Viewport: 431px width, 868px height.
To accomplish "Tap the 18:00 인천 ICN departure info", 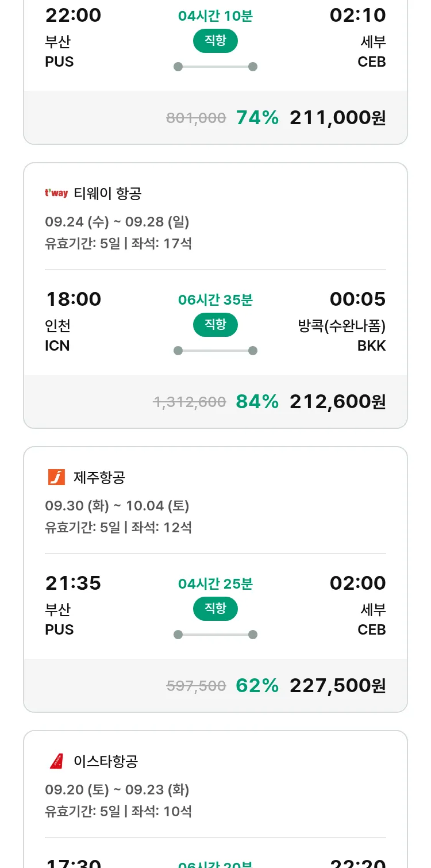I will click(x=72, y=322).
